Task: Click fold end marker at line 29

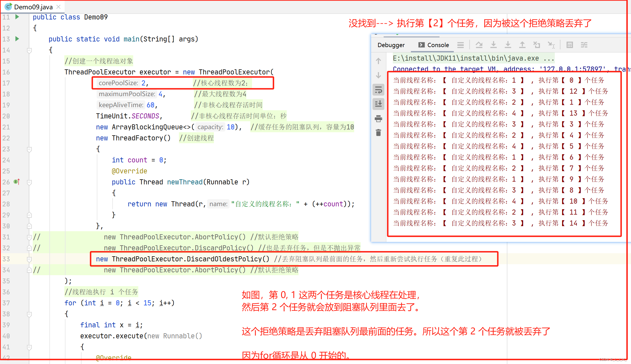Action: pos(29,215)
